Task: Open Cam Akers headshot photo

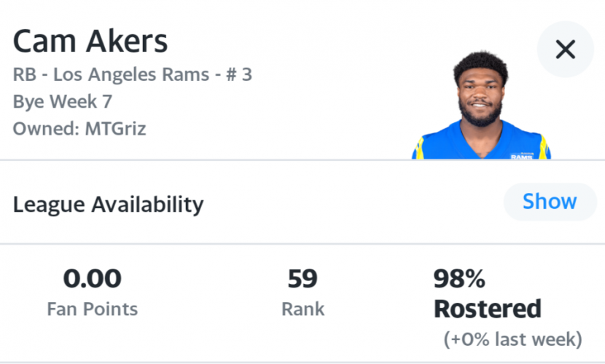Action: 481,105
